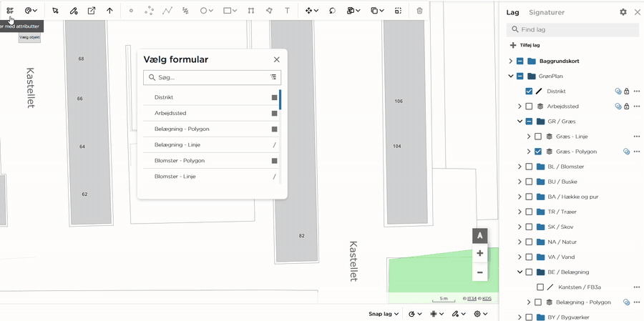Uncheck the Græs - Polygon layer checkbox

(538, 152)
